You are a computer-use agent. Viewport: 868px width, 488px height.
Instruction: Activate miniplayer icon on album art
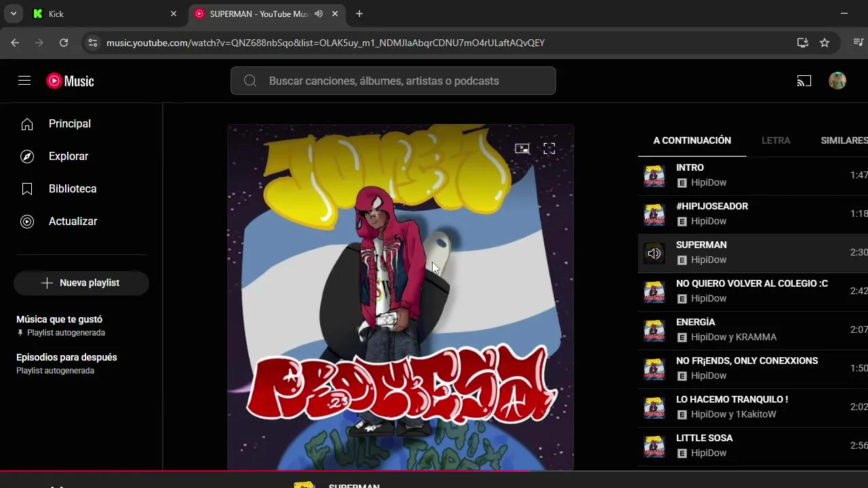pos(522,148)
